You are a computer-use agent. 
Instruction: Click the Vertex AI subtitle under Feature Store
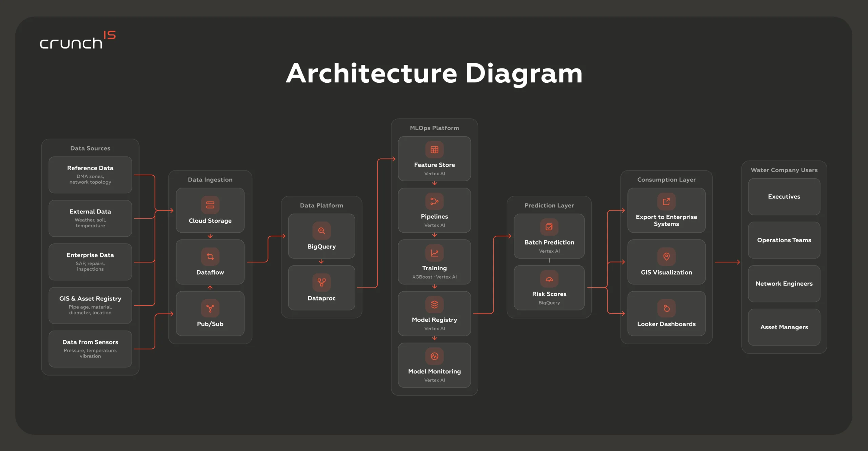pyautogui.click(x=434, y=174)
